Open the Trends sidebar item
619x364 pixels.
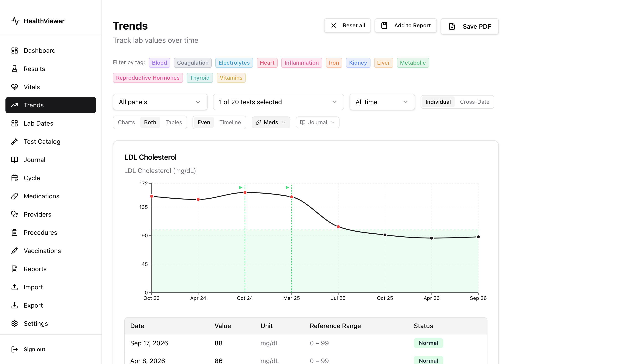pos(51,105)
